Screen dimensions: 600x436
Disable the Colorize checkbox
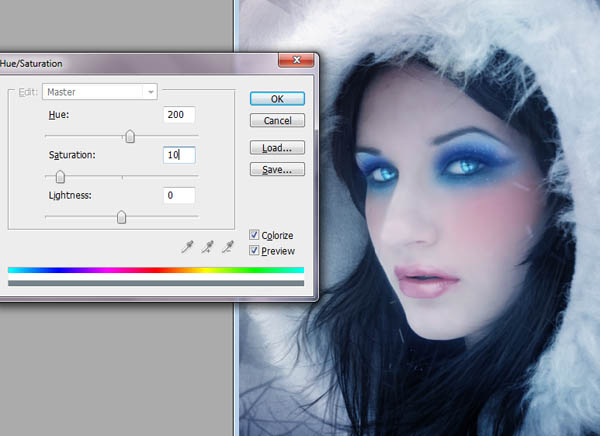pos(255,235)
